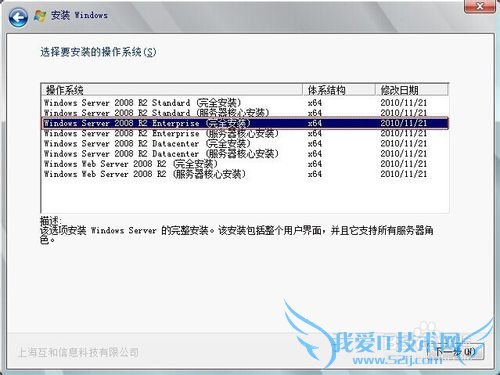Screen dimensions: 500x375
Task: Sort by the 体系结构 column header
Action: point(339,90)
